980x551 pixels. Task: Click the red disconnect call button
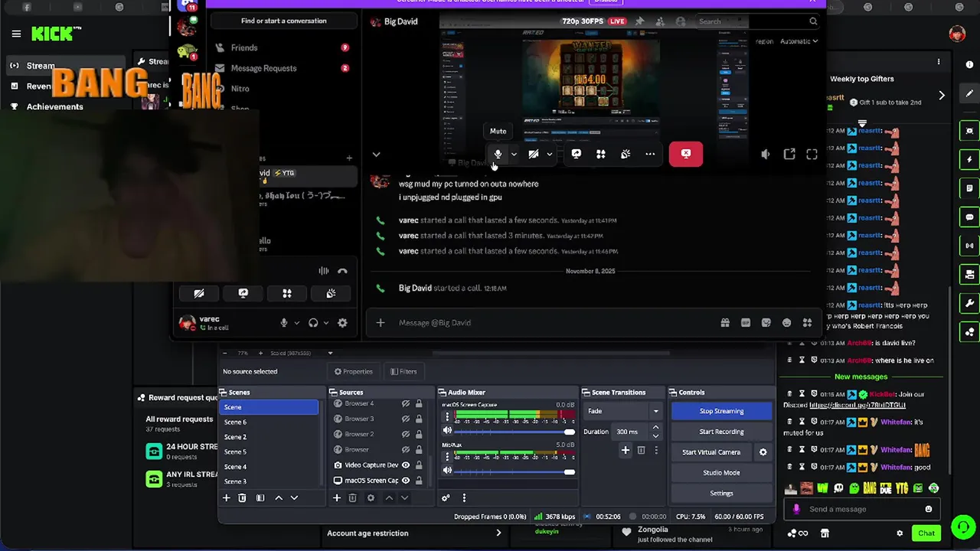coord(686,154)
